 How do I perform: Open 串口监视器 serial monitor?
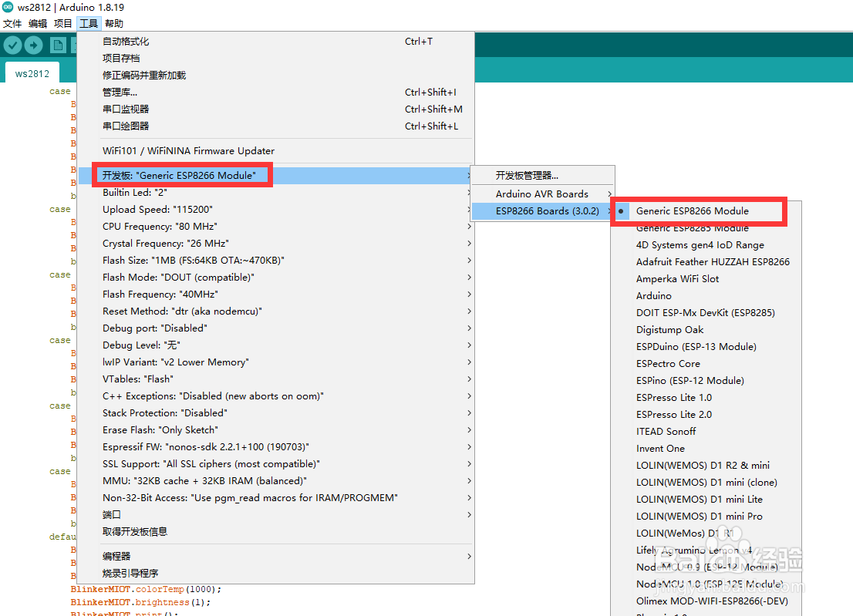click(x=276, y=109)
